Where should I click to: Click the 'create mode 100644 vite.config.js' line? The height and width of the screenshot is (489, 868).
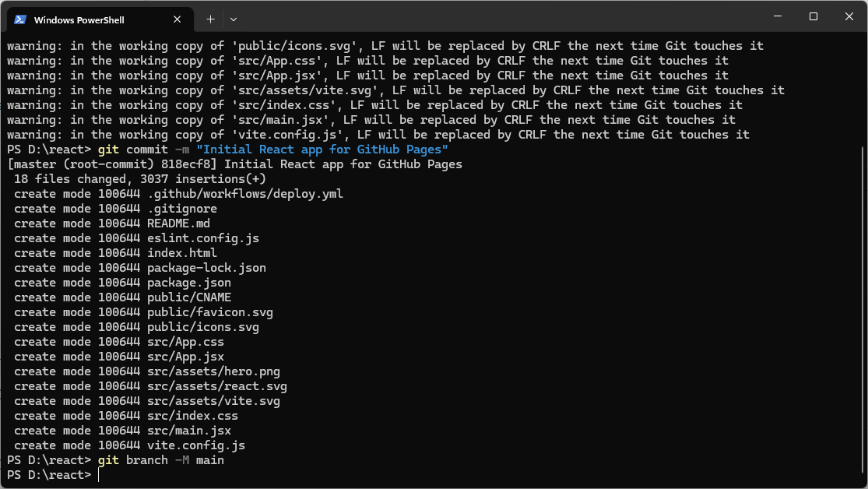(129, 446)
